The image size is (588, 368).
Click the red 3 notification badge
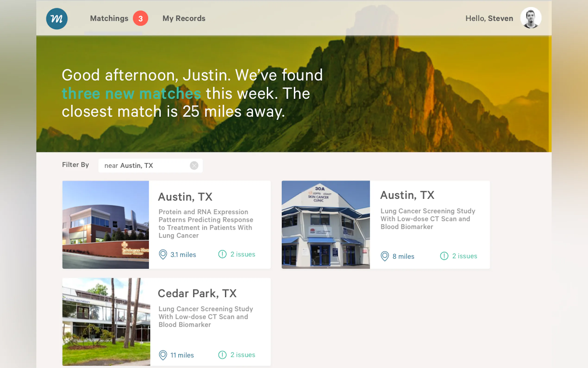140,19
